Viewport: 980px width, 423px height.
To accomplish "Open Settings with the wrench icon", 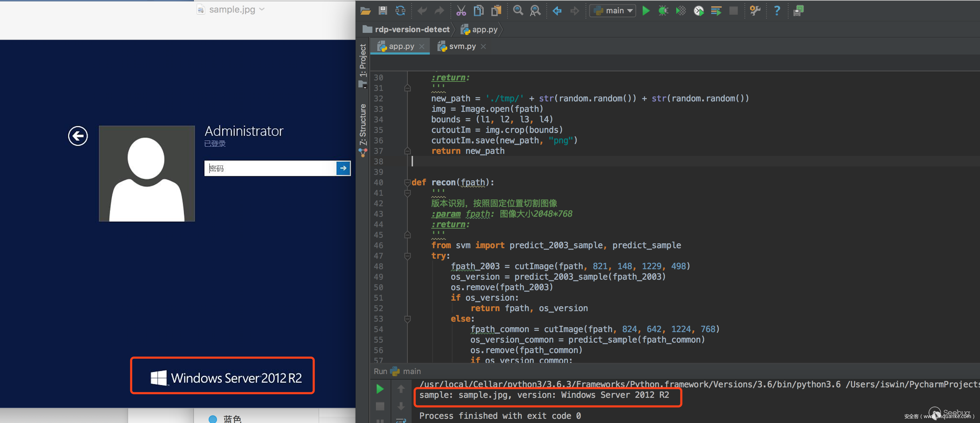I will (x=755, y=10).
